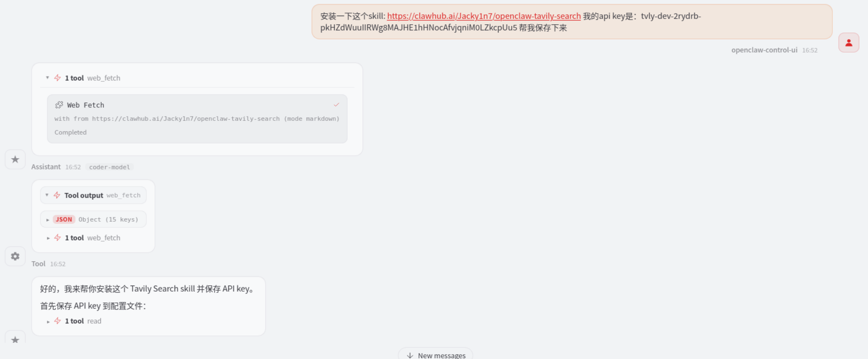The height and width of the screenshot is (359, 868).
Task: Jump to New messages button
Action: (x=436, y=354)
